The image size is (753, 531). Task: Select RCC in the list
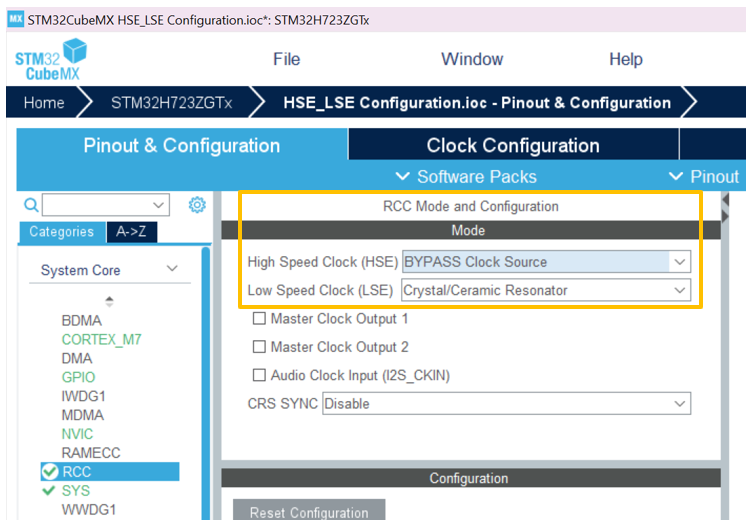coord(110,471)
